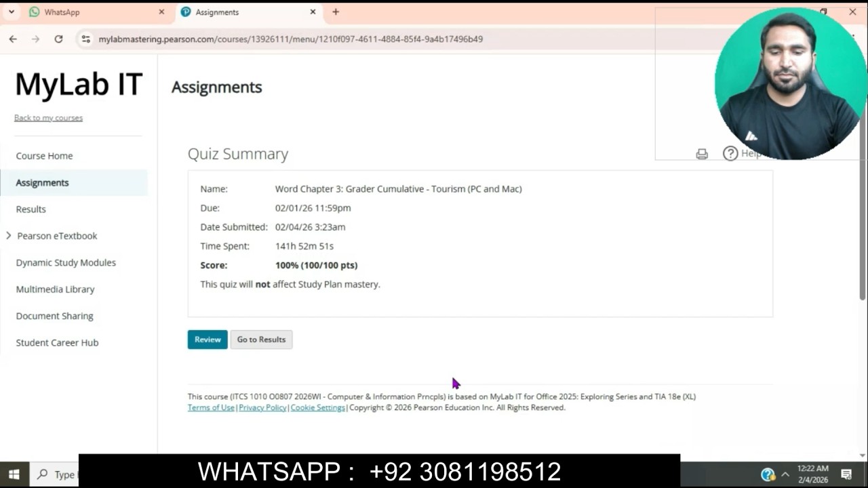Go back to the previous page
868x488 pixels.
coord(13,39)
